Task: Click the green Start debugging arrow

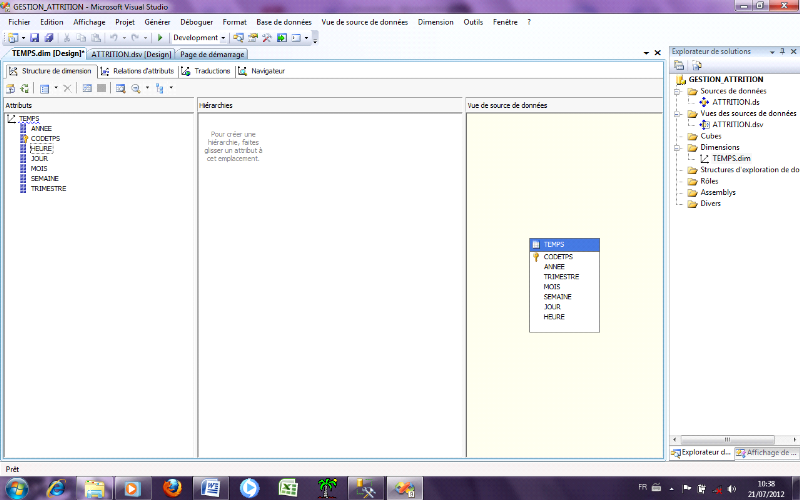Action: (x=159, y=38)
